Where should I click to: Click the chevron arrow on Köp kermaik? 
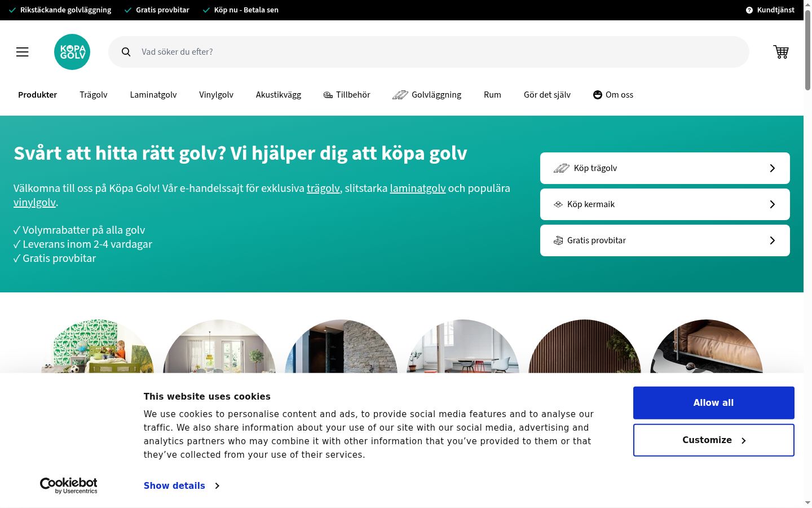[773, 204]
